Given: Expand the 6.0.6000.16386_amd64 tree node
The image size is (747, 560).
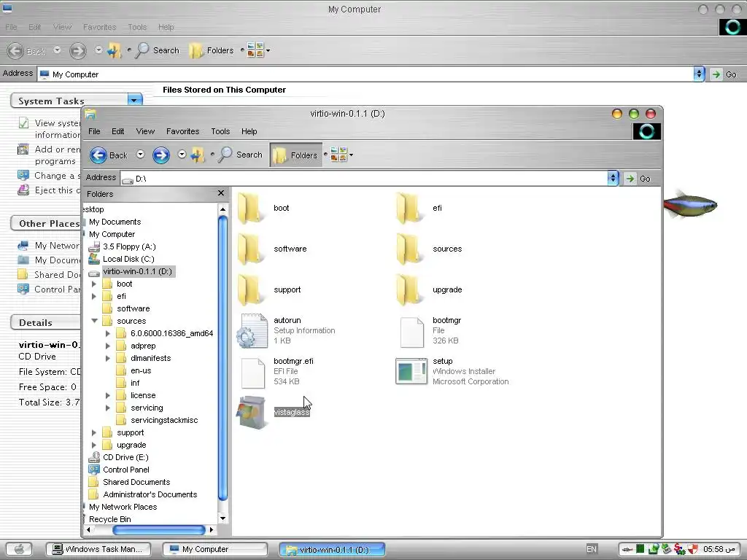Looking at the screenshot, I should coord(108,333).
